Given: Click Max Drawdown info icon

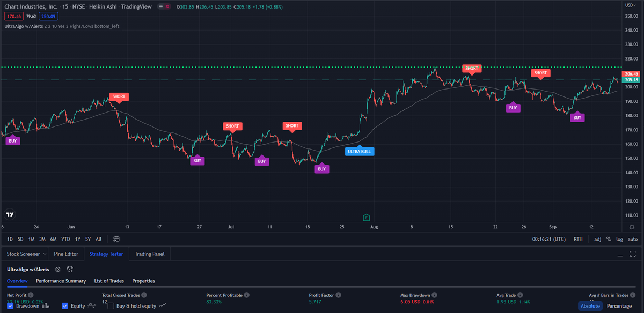Looking at the screenshot, I should click(434, 295).
